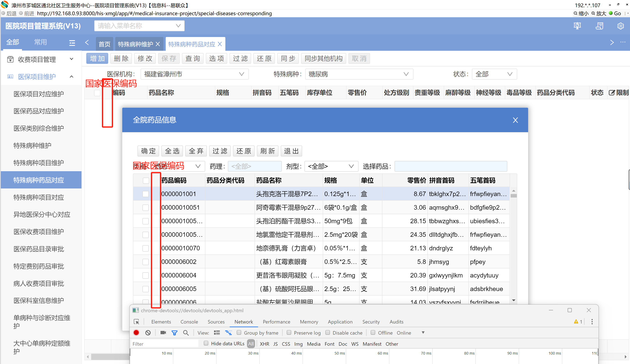Check the checkbox for drug 0000001001
This screenshot has width=630, height=364.
146,194
